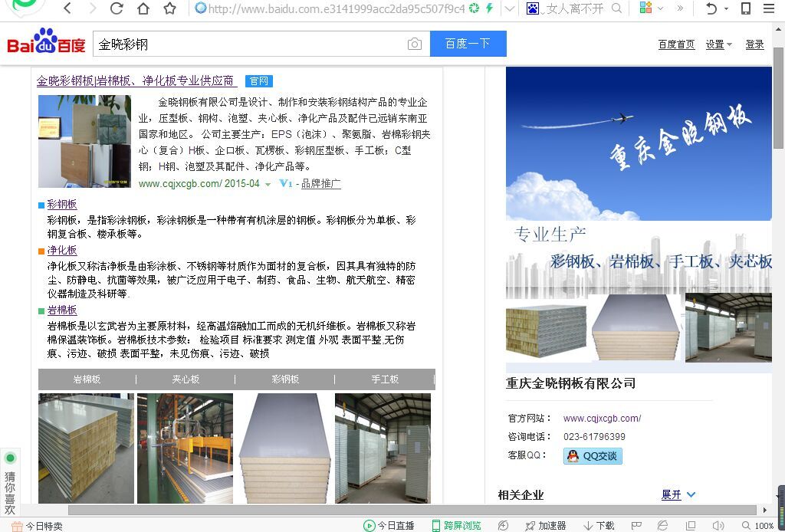785x532 pixels.
Task: Click the horizontal scrollbar right arrow
Action: [764, 510]
